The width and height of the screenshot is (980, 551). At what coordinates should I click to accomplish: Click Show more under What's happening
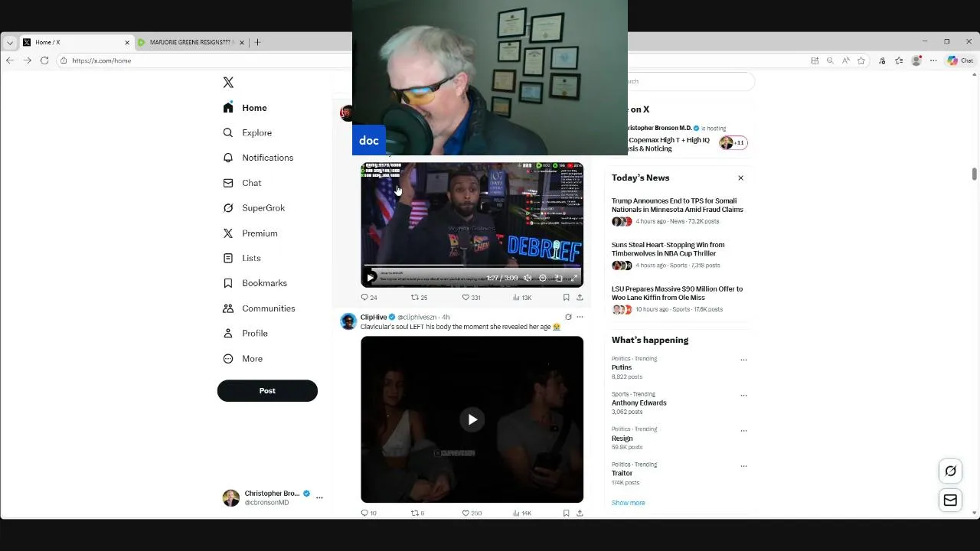tap(628, 503)
